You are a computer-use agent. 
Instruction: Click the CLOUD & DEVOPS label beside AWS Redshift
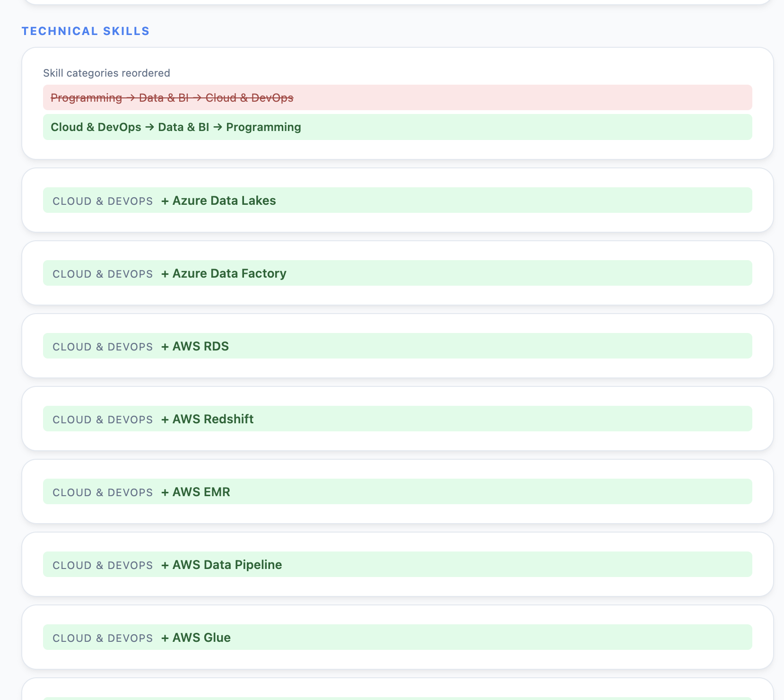click(x=103, y=420)
